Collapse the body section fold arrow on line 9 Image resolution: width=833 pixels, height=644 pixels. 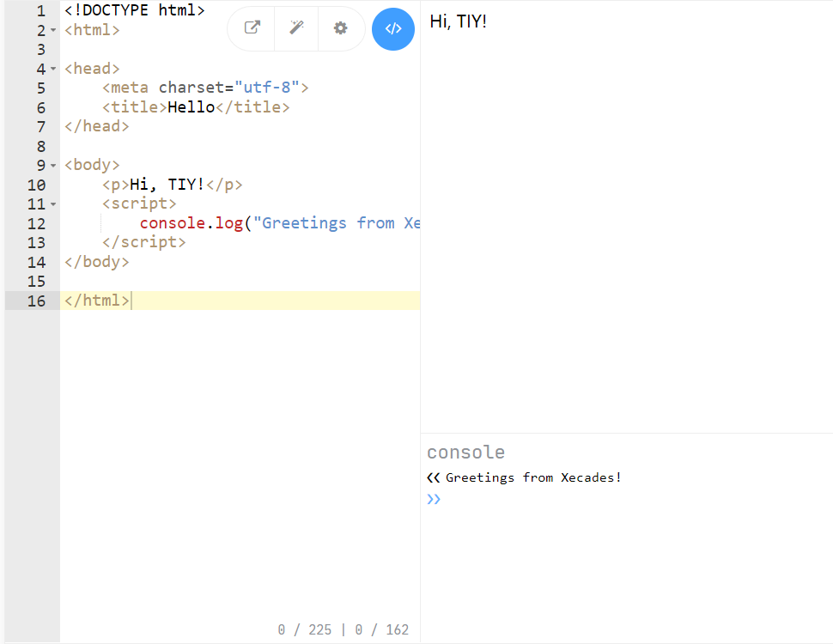tap(53, 166)
